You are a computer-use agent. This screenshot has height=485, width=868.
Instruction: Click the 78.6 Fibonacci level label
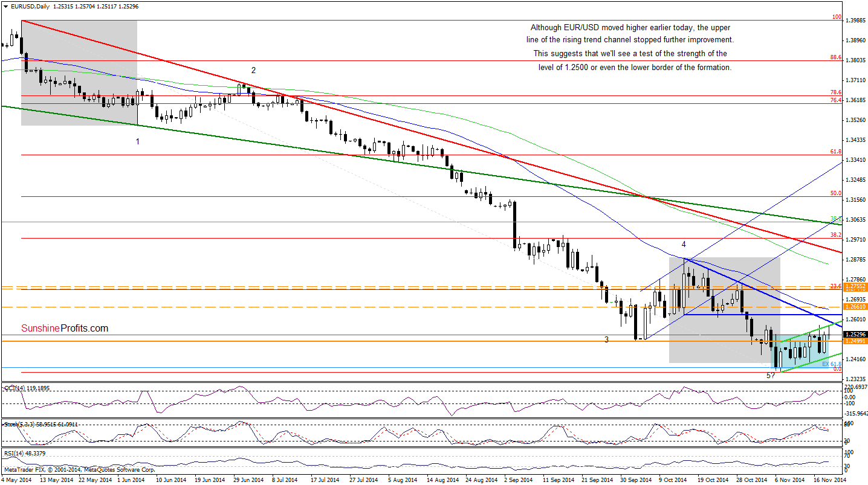coord(836,92)
